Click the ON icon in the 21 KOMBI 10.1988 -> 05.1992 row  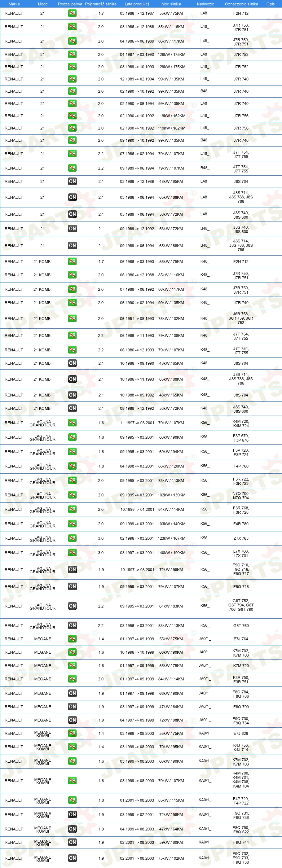72,395
